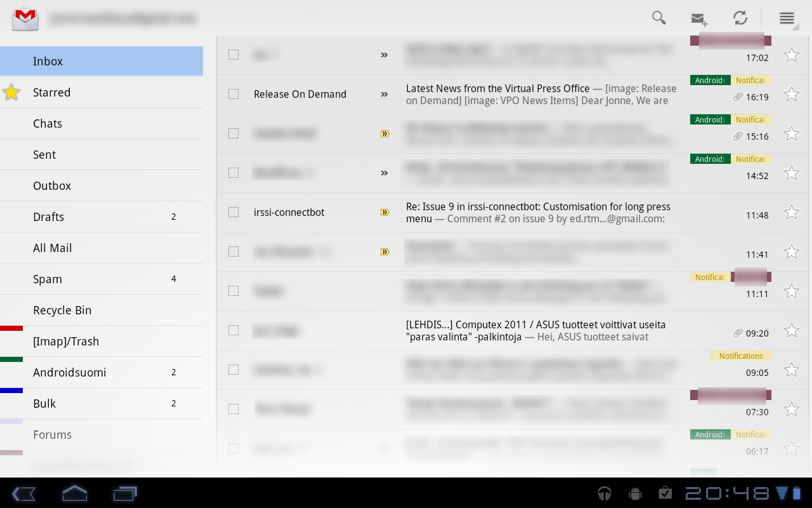Open the Outbox folder
Screen dimensions: 812x508
[101, 186]
